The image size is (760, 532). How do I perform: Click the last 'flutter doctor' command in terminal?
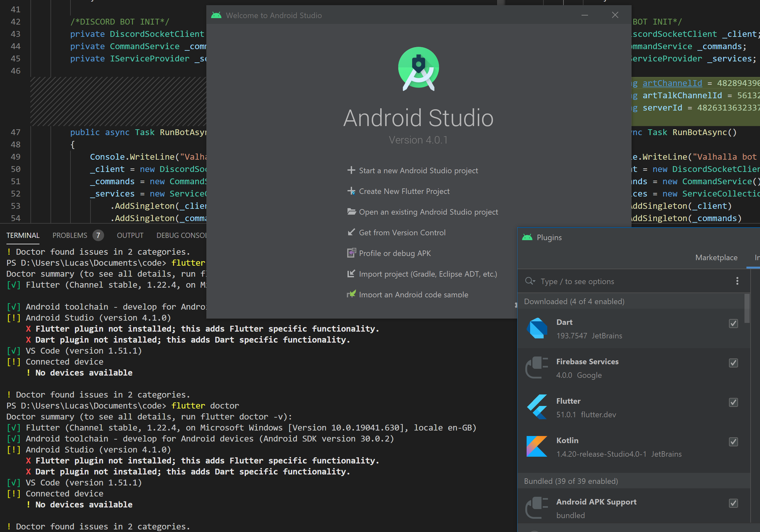(205, 406)
